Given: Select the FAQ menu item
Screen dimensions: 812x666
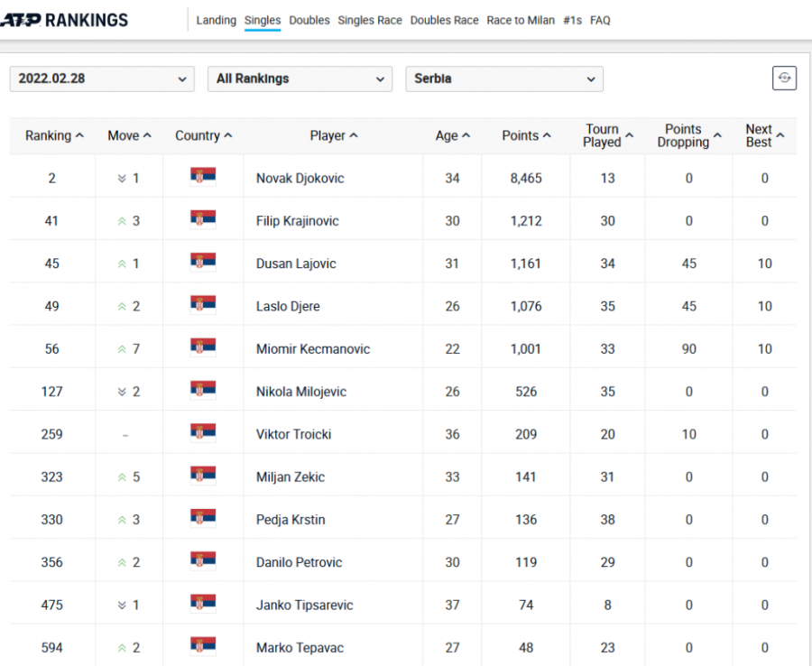Looking at the screenshot, I should click(x=600, y=20).
